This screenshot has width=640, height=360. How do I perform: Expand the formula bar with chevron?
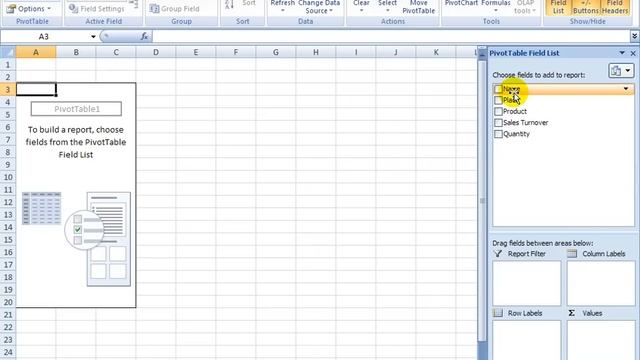pos(634,37)
